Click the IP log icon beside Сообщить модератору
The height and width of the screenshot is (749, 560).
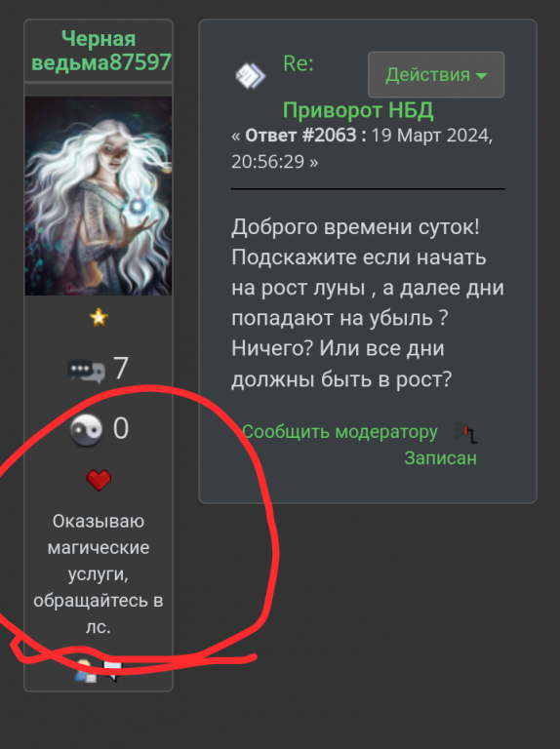click(465, 432)
